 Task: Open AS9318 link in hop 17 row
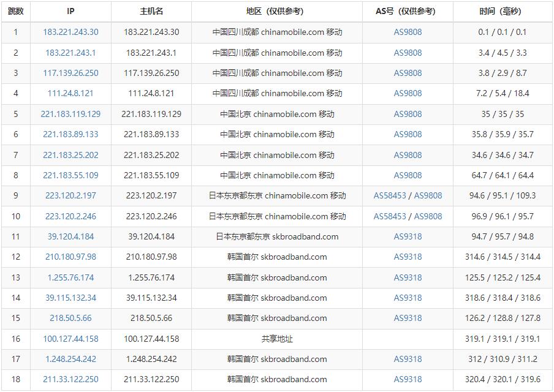pos(408,359)
